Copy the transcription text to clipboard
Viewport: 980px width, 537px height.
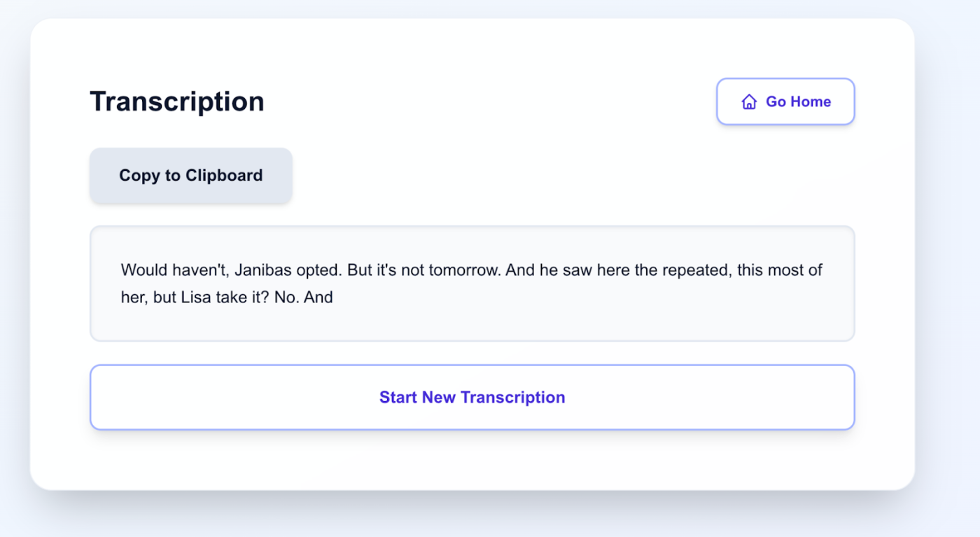click(x=190, y=175)
